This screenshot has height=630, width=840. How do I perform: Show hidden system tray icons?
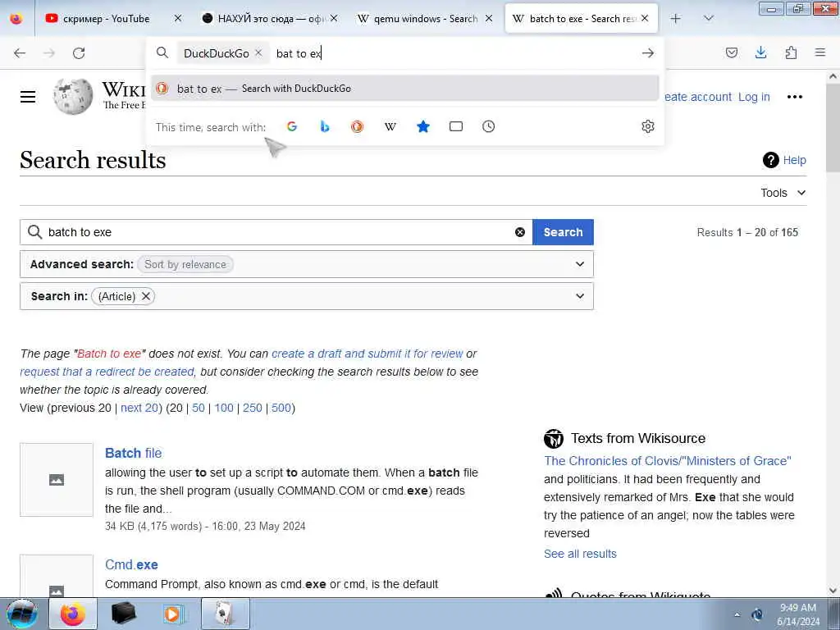pos(737,614)
